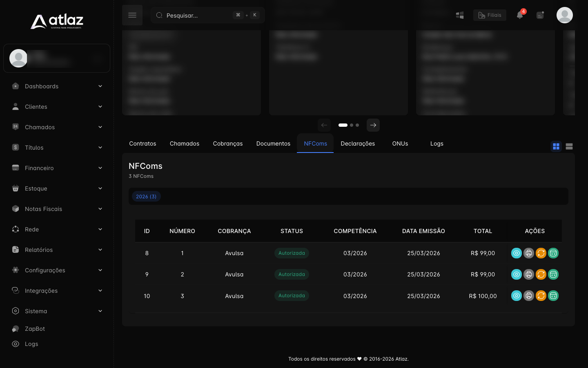Select second carousel page dot

pos(352,125)
